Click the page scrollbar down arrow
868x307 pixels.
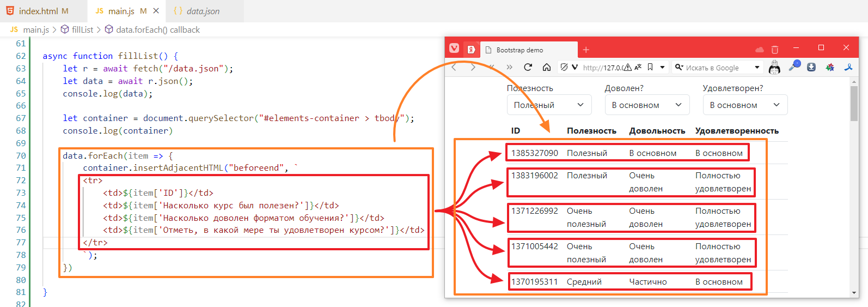tap(854, 293)
